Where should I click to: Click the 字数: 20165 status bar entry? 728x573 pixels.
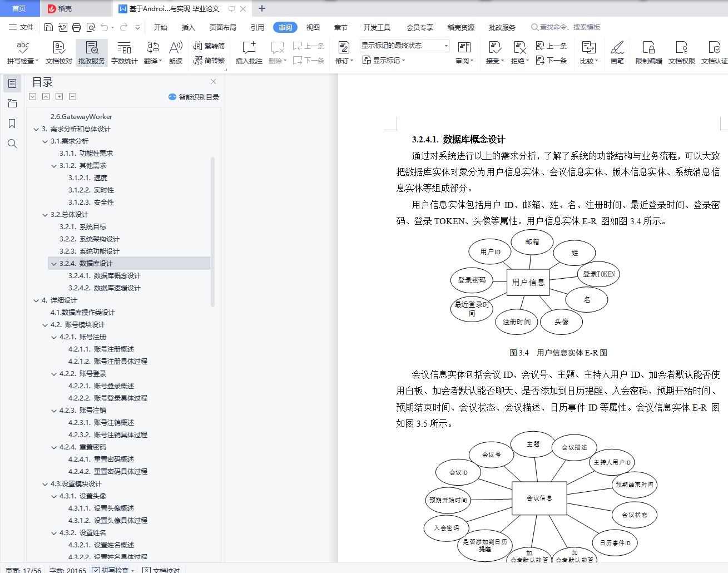coord(68,570)
